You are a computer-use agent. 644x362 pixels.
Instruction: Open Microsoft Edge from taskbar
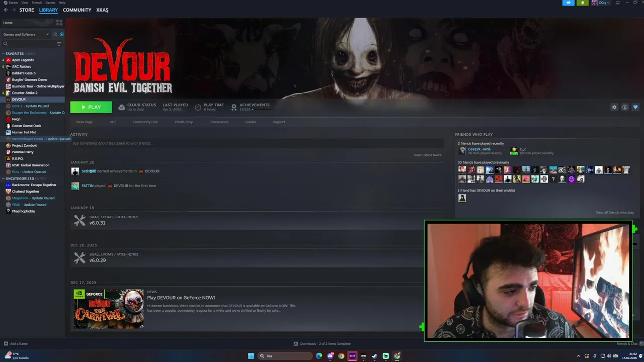(319, 356)
